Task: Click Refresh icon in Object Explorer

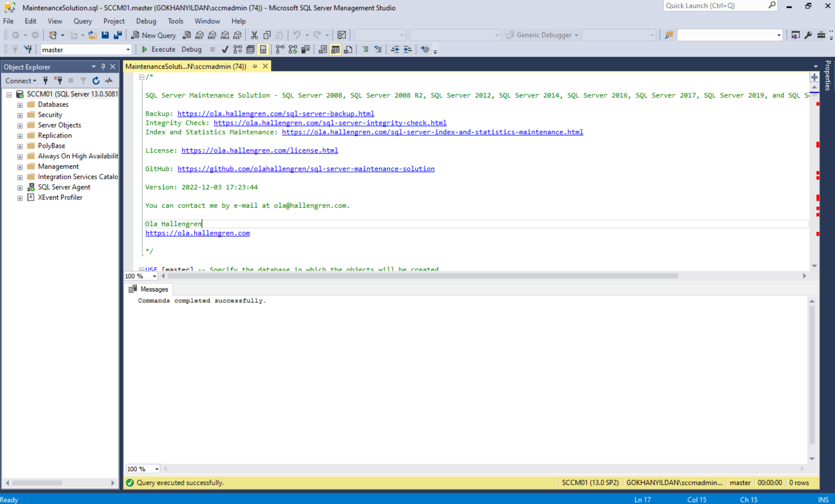Action: click(96, 80)
